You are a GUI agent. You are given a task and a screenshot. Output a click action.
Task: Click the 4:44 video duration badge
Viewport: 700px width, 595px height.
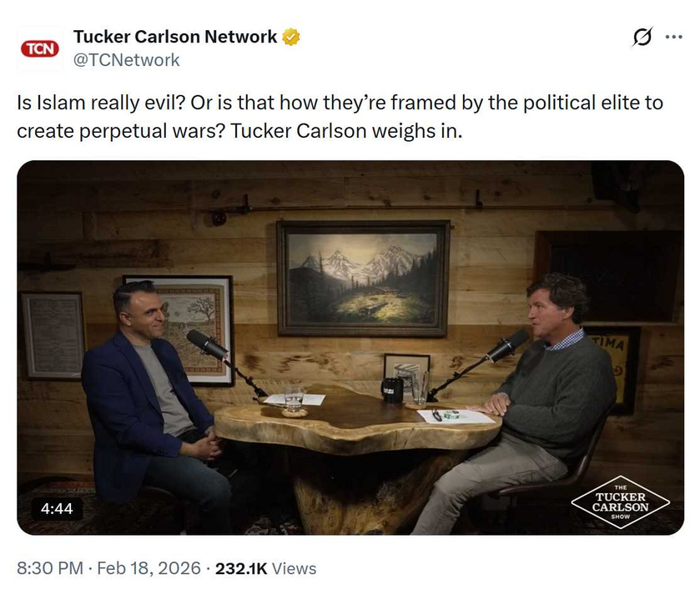(58, 508)
